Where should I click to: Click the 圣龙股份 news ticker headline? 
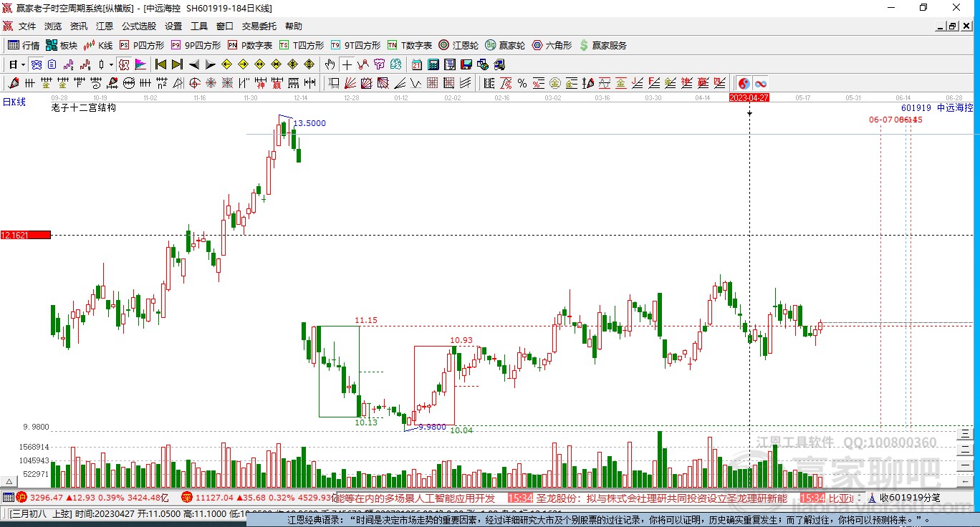click(x=661, y=498)
